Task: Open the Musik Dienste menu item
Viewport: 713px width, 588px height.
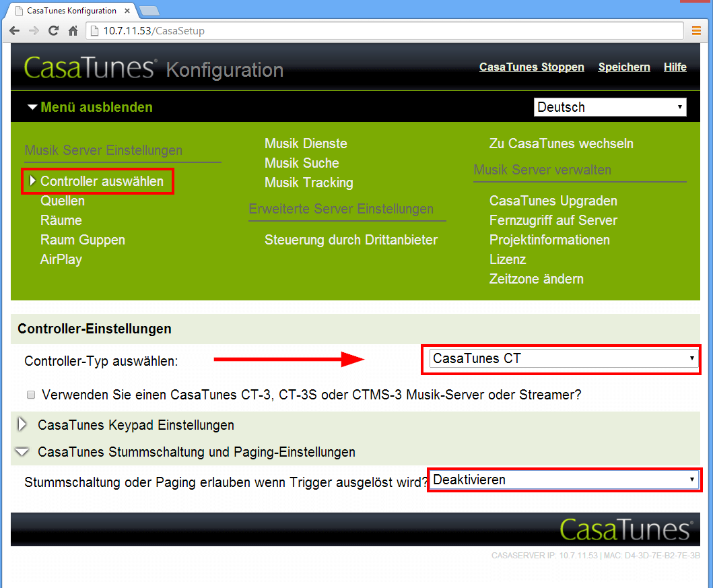Action: (306, 143)
